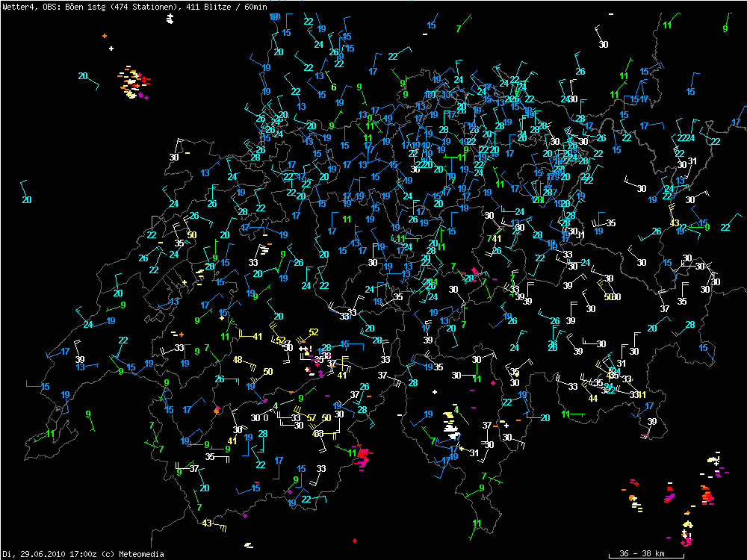Click the white lightning strike cluster at top center-left
This screenshot has height=560, width=747.
[170, 18]
